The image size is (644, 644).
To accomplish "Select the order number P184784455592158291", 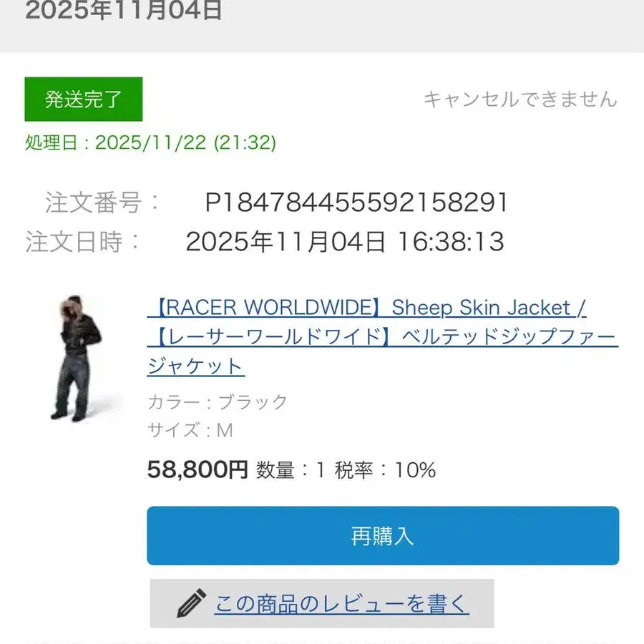I will coord(356,202).
